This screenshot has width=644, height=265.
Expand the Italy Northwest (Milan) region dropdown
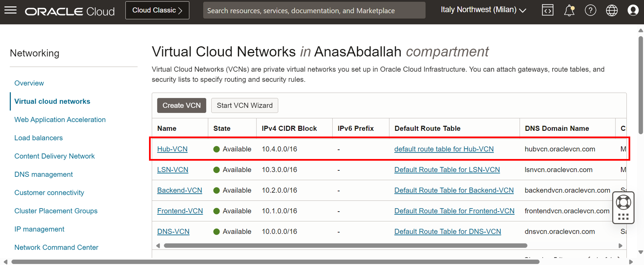(x=483, y=10)
